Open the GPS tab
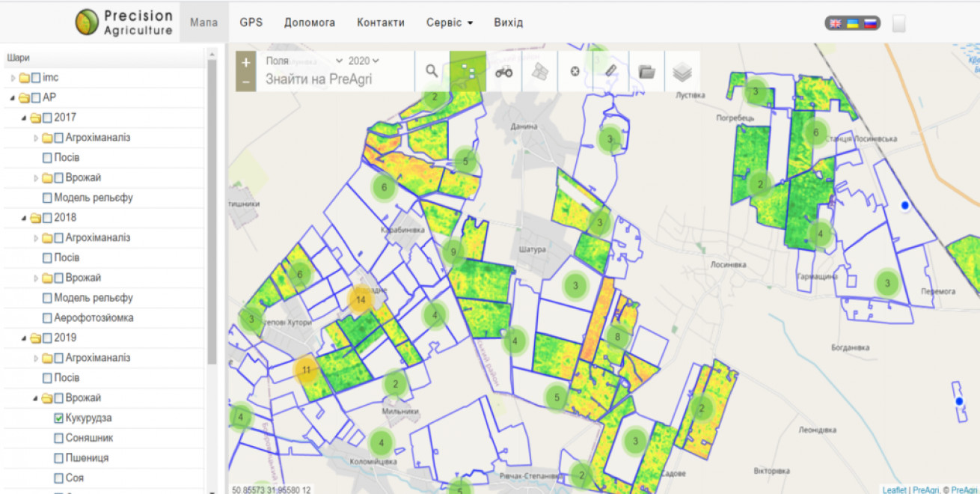Image resolution: width=980 pixels, height=494 pixels. point(251,22)
